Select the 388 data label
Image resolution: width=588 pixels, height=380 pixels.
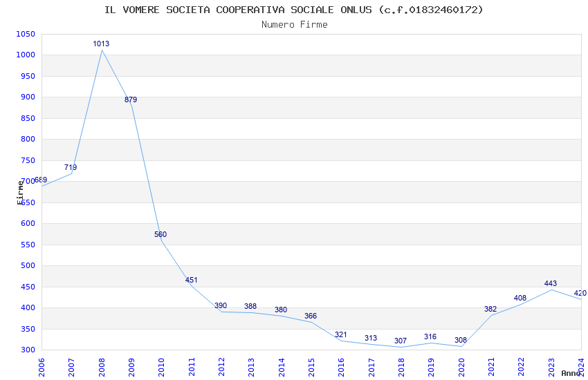pyautogui.click(x=250, y=306)
